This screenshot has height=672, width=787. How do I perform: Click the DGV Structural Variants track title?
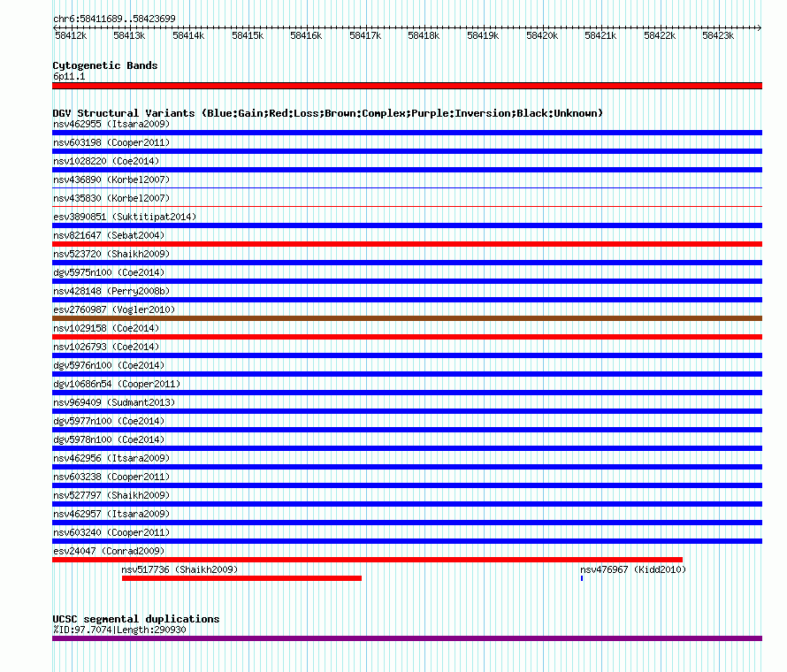click(x=328, y=113)
